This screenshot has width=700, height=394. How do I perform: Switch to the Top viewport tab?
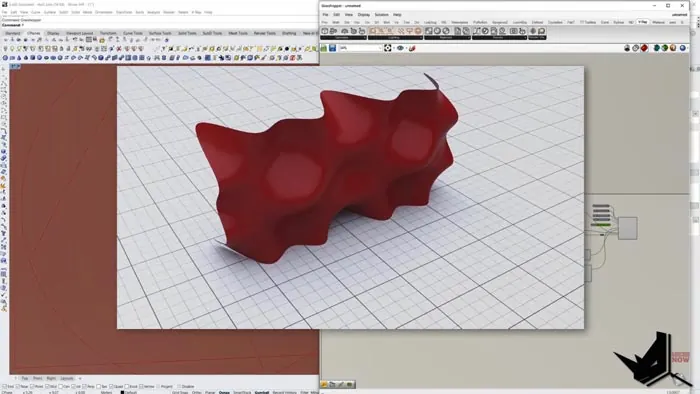(x=25, y=378)
